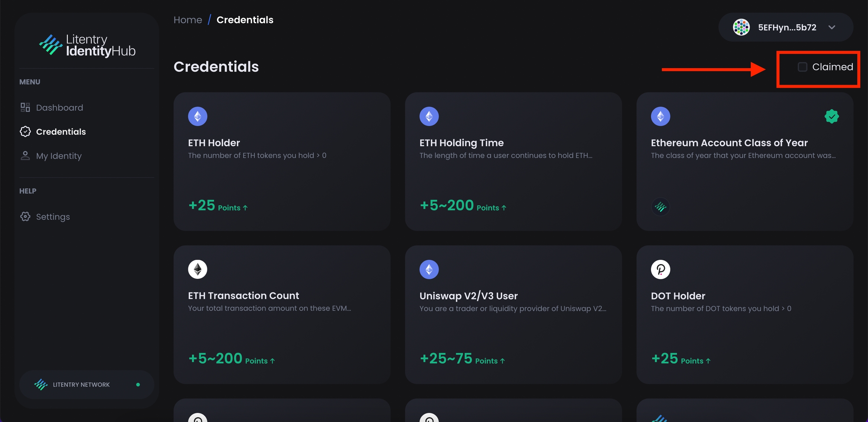The height and width of the screenshot is (422, 868).
Task: Click the green verified badge on Ethereum Account card
Action: [831, 116]
